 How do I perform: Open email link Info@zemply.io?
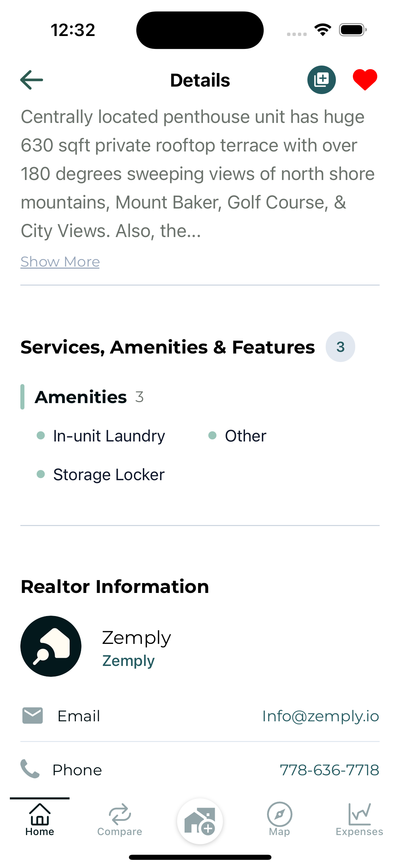pyautogui.click(x=321, y=716)
